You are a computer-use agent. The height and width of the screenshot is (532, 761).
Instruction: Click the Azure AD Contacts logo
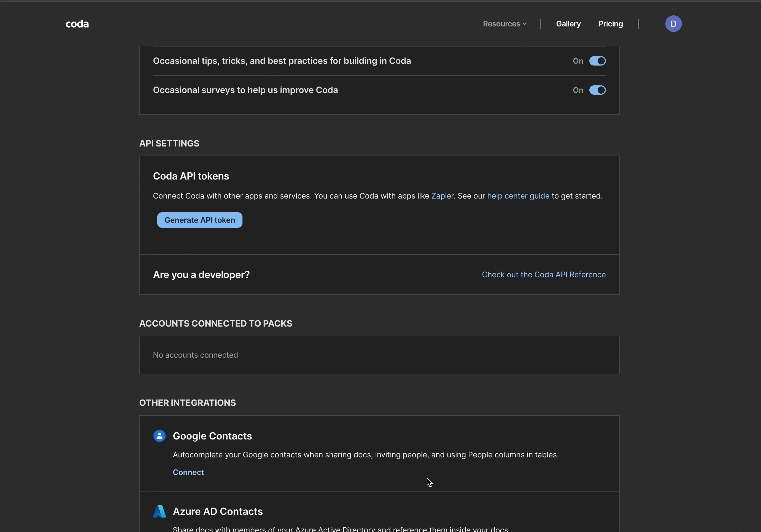coord(160,511)
